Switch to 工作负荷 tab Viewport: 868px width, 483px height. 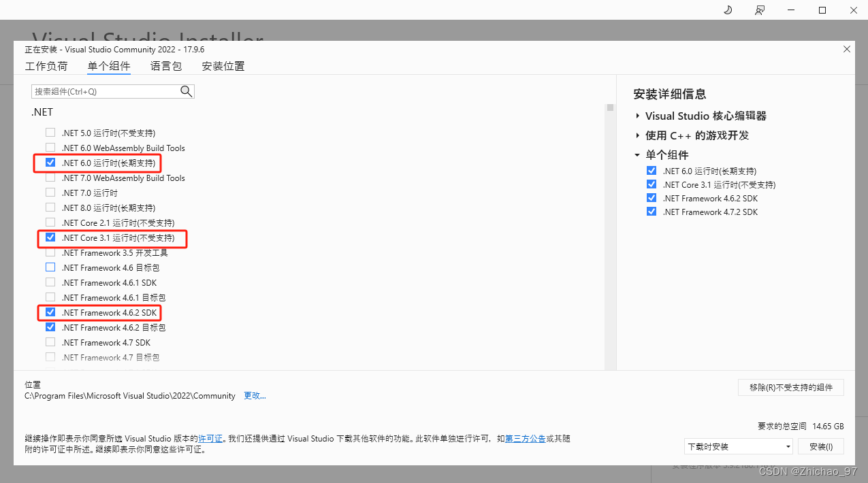point(46,66)
